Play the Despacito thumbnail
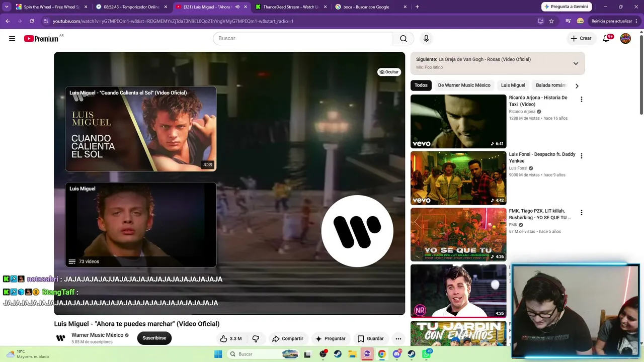This screenshot has height=362, width=644. click(458, 178)
